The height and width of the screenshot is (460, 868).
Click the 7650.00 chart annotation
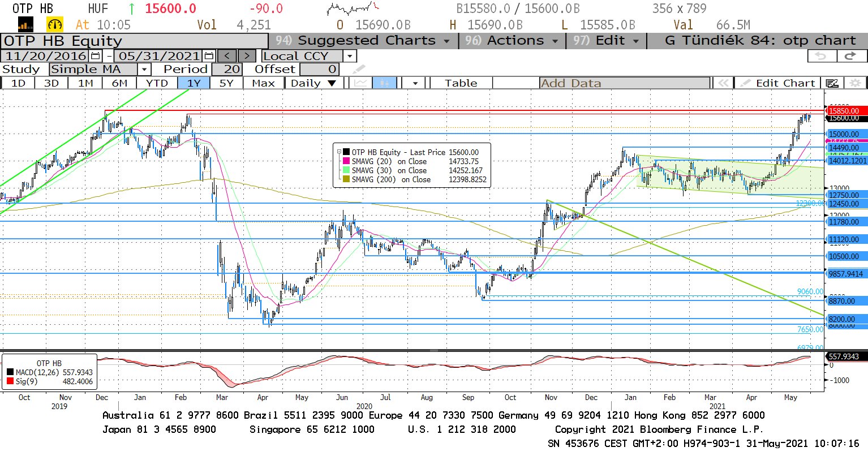(810, 329)
